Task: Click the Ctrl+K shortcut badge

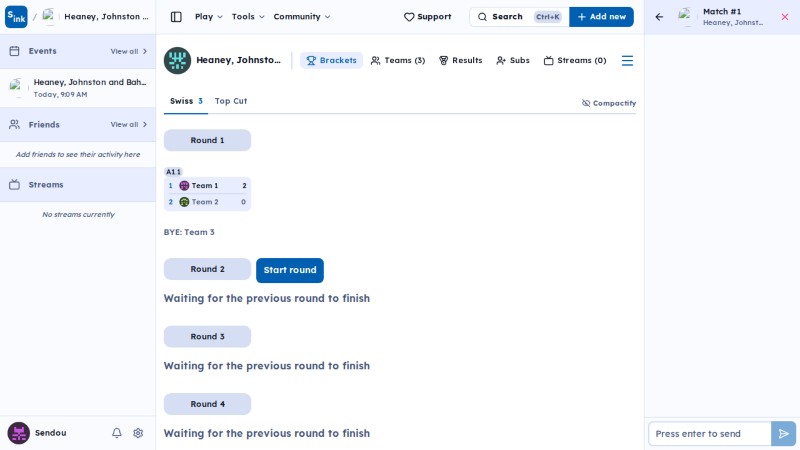Action: coord(547,17)
